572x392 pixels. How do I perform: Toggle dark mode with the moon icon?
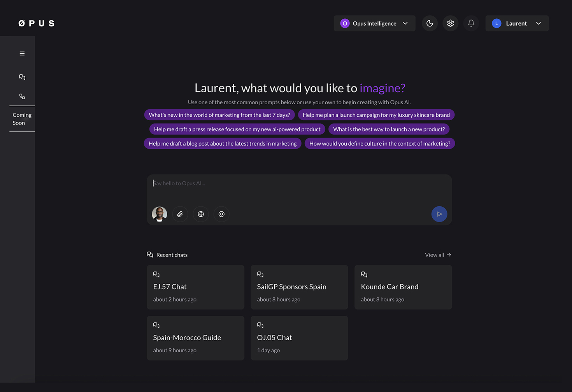coord(430,23)
